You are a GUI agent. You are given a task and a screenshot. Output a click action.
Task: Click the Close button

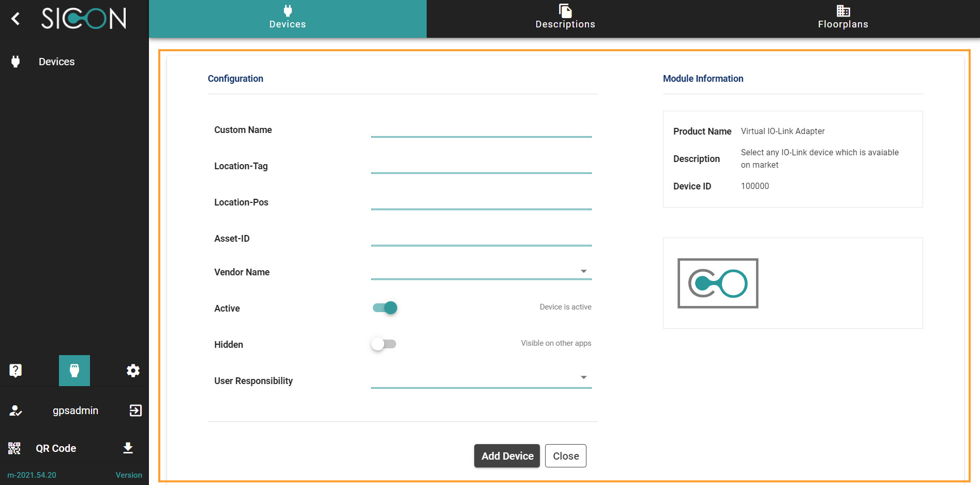[565, 456]
